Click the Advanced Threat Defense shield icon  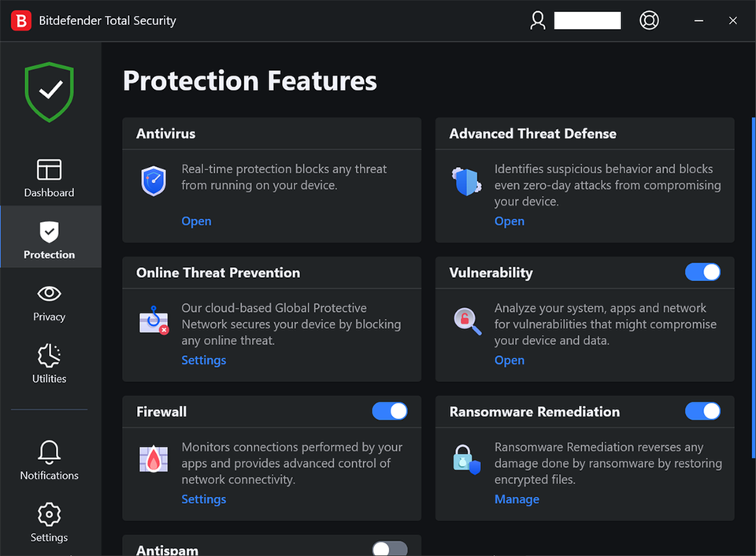[466, 180]
